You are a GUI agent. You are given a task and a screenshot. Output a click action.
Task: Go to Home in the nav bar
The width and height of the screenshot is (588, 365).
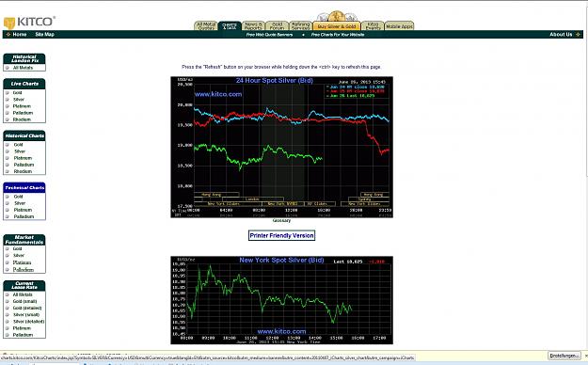pos(20,34)
